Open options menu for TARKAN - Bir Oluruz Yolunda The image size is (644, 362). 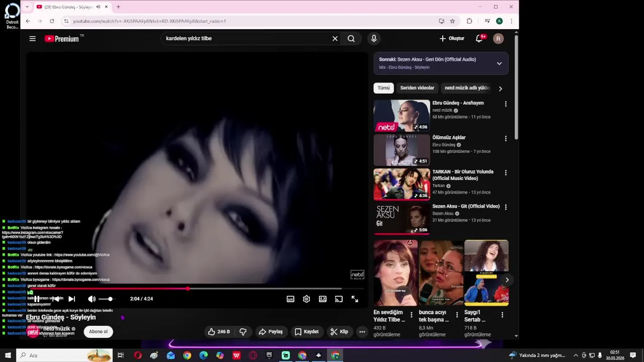506,172
